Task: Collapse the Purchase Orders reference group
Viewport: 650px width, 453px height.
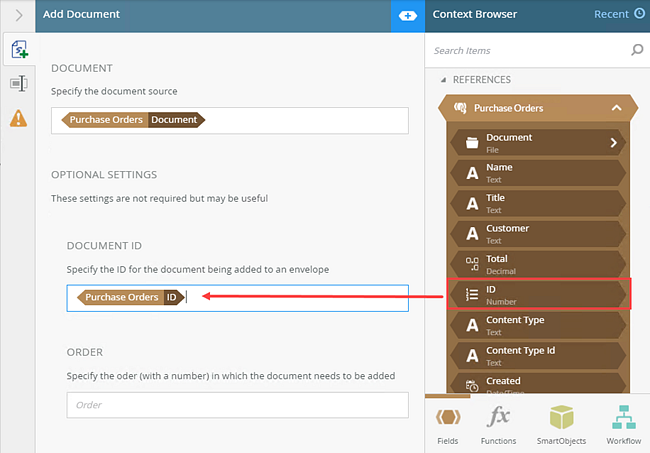Action: click(x=617, y=108)
